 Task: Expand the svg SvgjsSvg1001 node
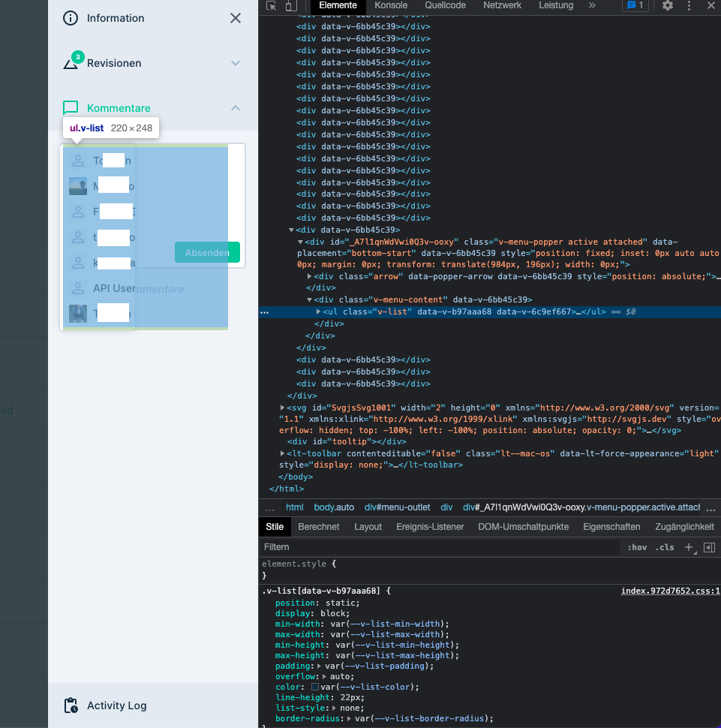[x=282, y=408]
